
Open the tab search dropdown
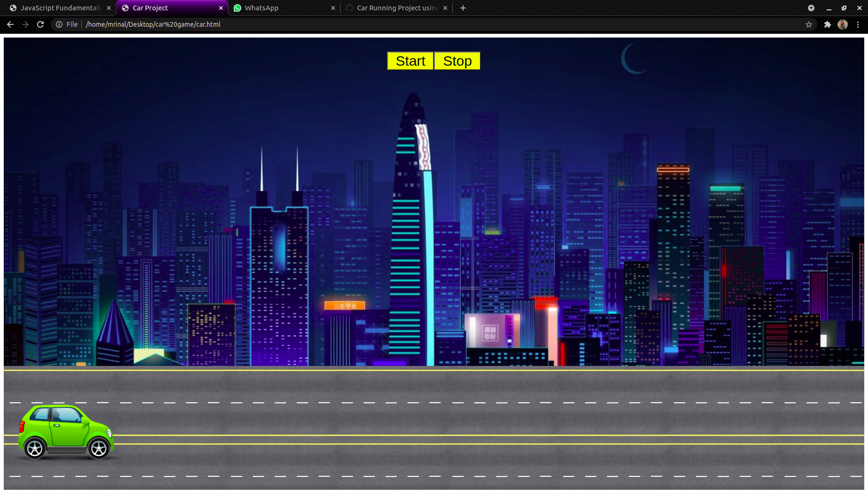click(811, 8)
